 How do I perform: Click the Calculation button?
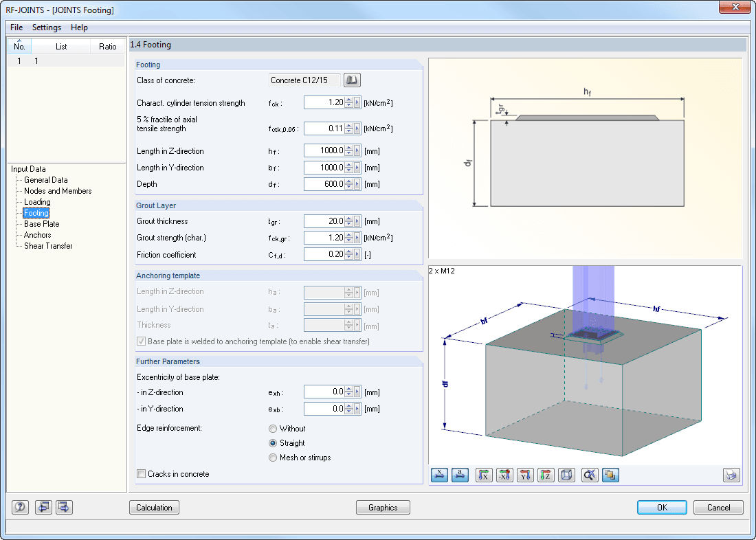point(154,507)
